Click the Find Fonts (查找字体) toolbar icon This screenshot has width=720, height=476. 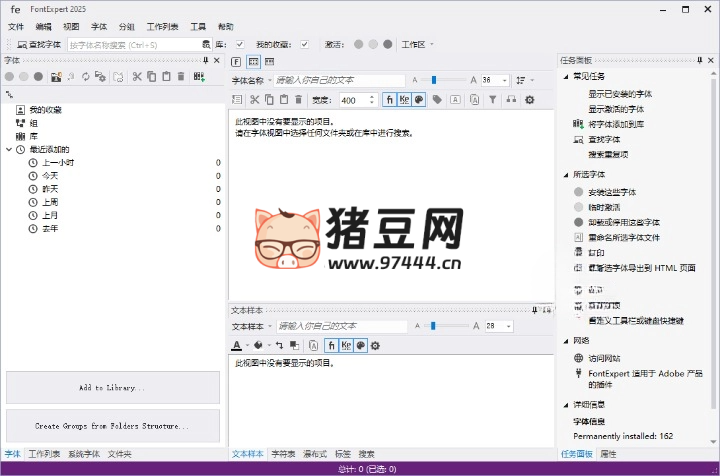click(x=22, y=45)
